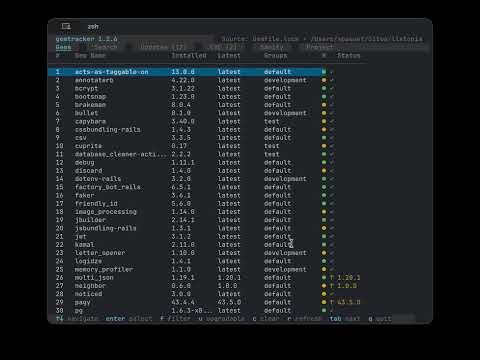The height and width of the screenshot is (360, 480).
Task: Click the gemtracker version title
Action: (x=86, y=39)
